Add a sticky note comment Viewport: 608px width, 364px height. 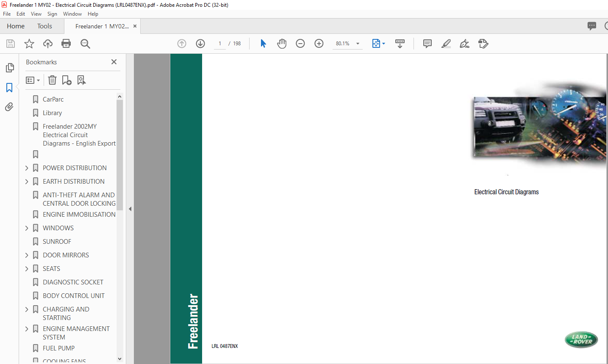[x=428, y=44]
